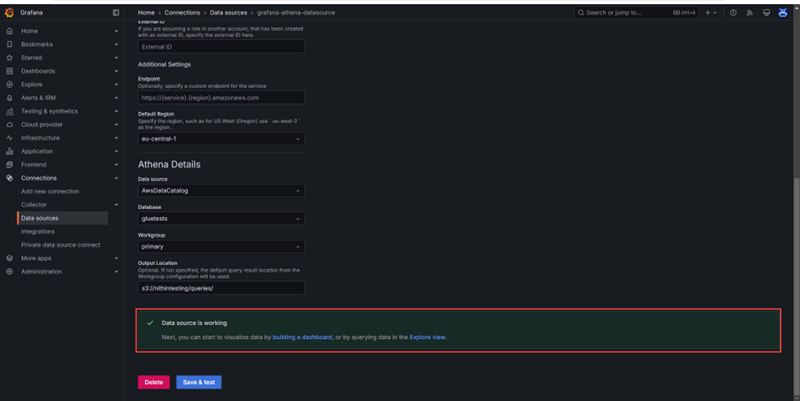
Task: Open the plus New menu dropdown
Action: pyautogui.click(x=710, y=13)
